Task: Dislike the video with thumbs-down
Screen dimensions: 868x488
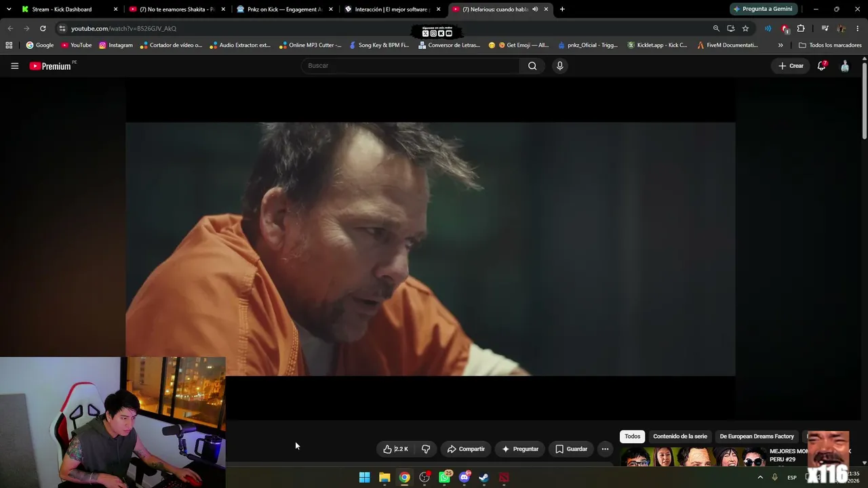Action: point(426,449)
